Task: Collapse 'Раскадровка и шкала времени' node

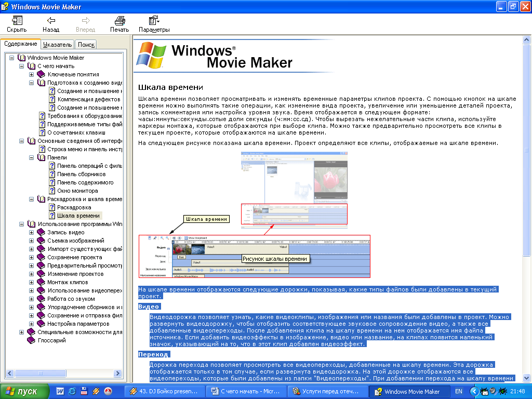Action: (31, 199)
